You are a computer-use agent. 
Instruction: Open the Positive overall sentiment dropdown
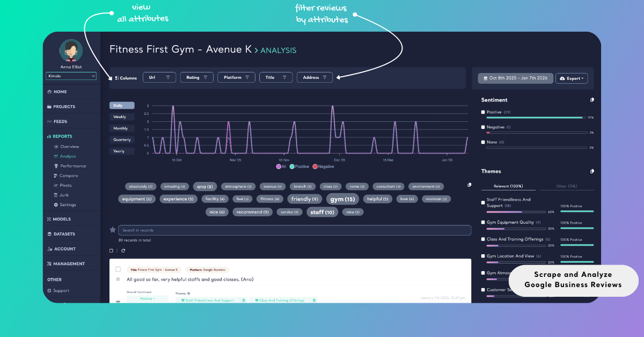(x=147, y=298)
